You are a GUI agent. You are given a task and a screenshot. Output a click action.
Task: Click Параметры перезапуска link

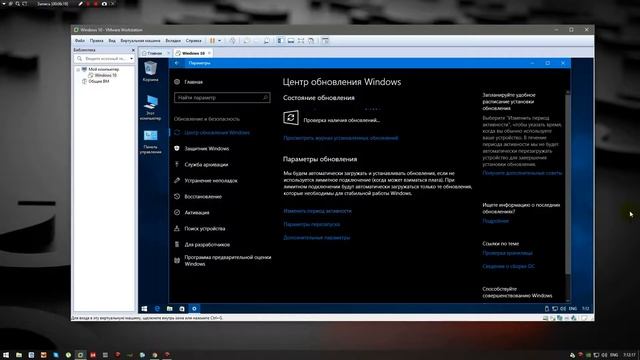[311, 224]
